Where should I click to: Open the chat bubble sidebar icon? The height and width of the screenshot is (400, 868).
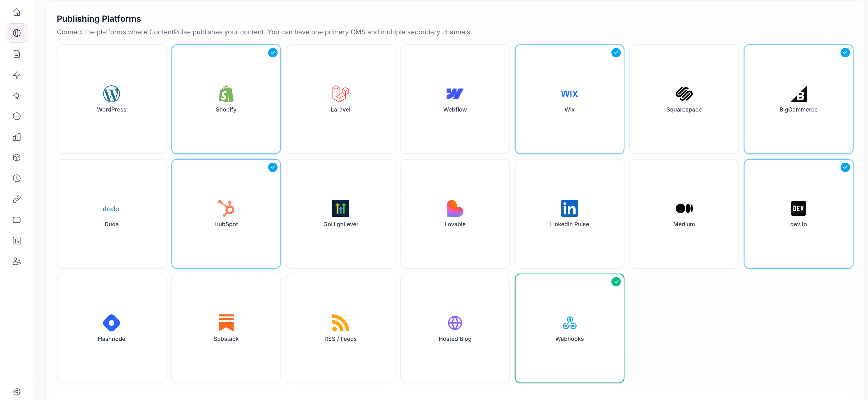pyautogui.click(x=16, y=116)
